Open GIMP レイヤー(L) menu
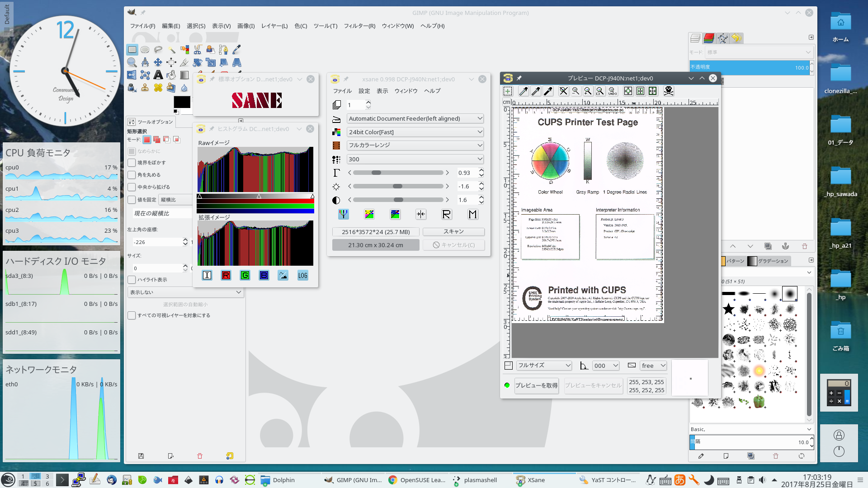This screenshot has width=868, height=488. click(274, 26)
